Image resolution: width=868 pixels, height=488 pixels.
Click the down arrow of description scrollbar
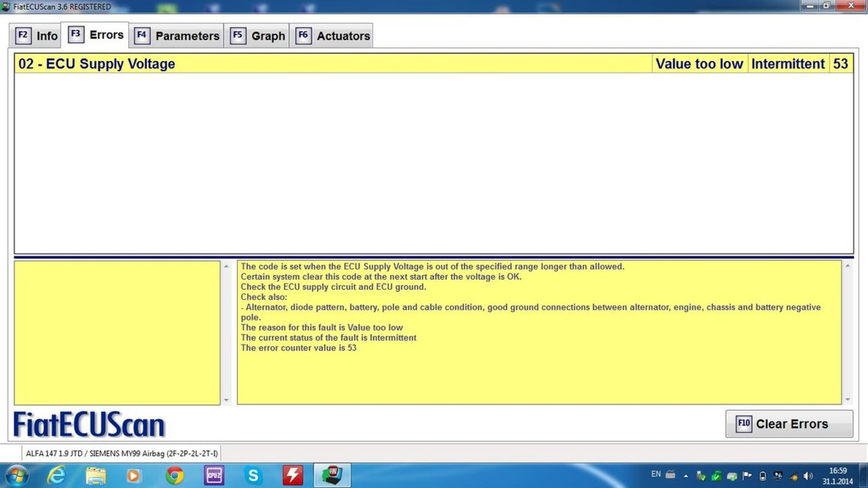coord(848,400)
